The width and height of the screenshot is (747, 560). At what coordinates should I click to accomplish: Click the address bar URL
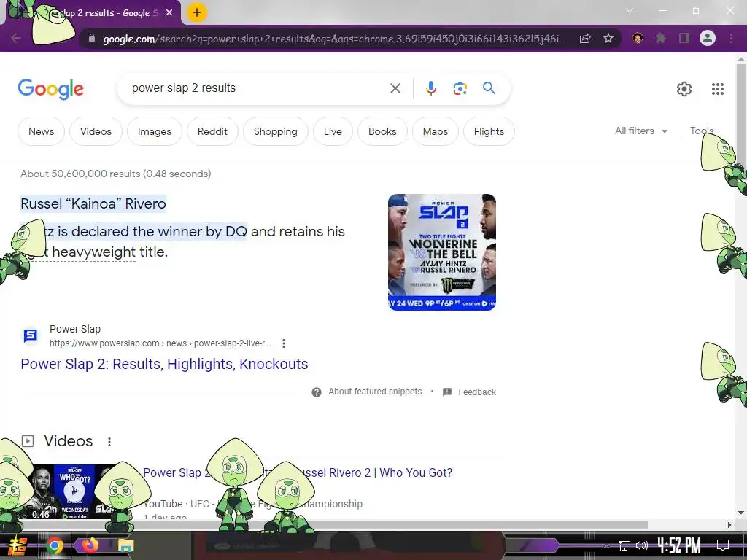tap(333, 39)
